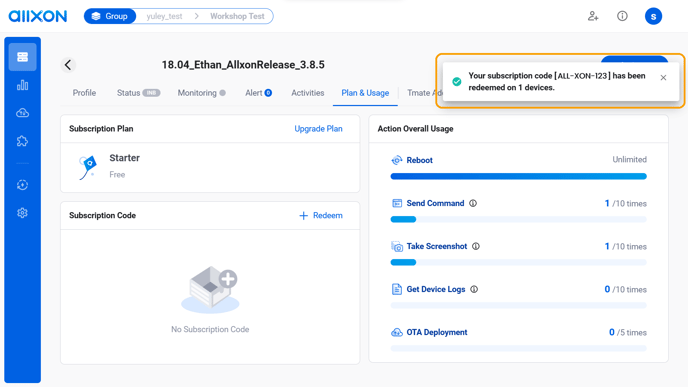Switch to the Status tab
This screenshot has width=688, height=387.
[x=138, y=93]
